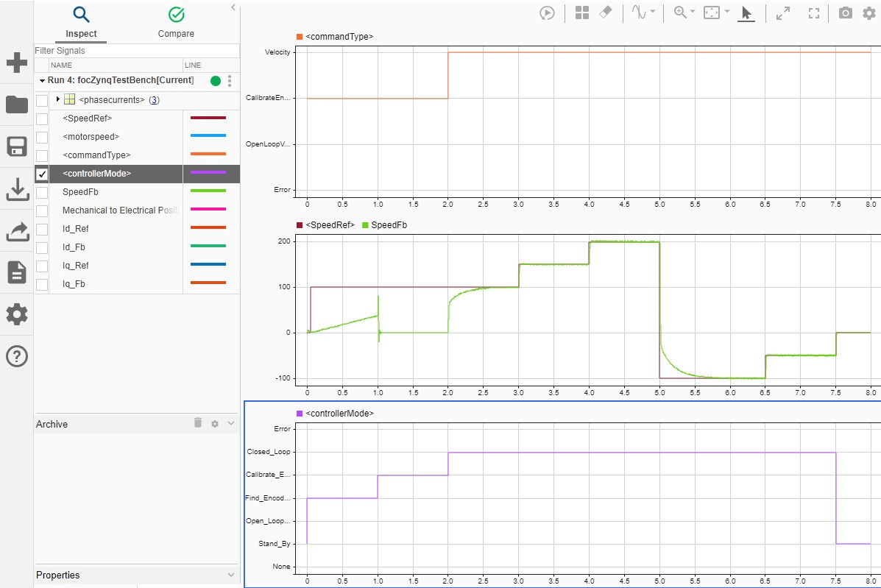Click the plus icon in left sidebar
Image resolution: width=881 pixels, height=588 pixels.
16,63
